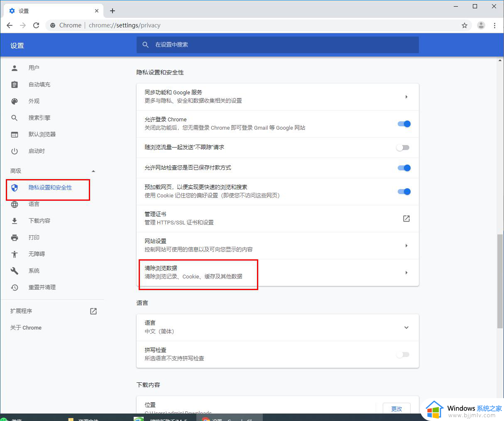Reload the settings page
Image resolution: width=504 pixels, height=421 pixels.
(x=36, y=25)
